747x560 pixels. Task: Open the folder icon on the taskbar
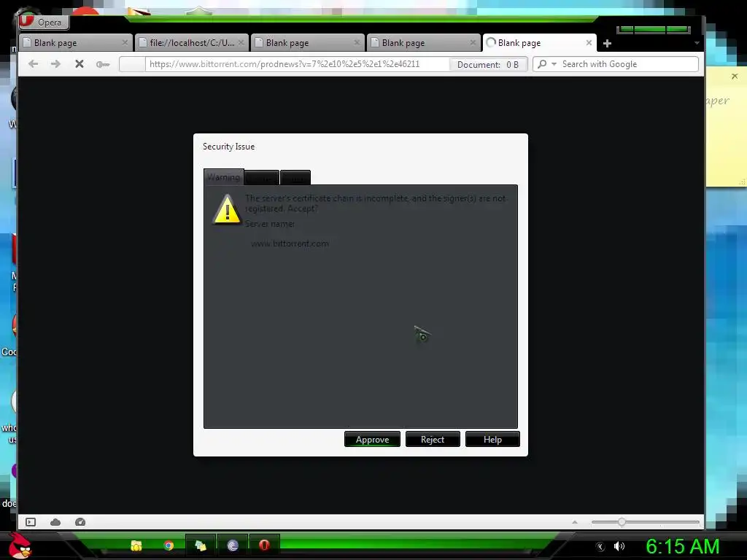click(136, 545)
